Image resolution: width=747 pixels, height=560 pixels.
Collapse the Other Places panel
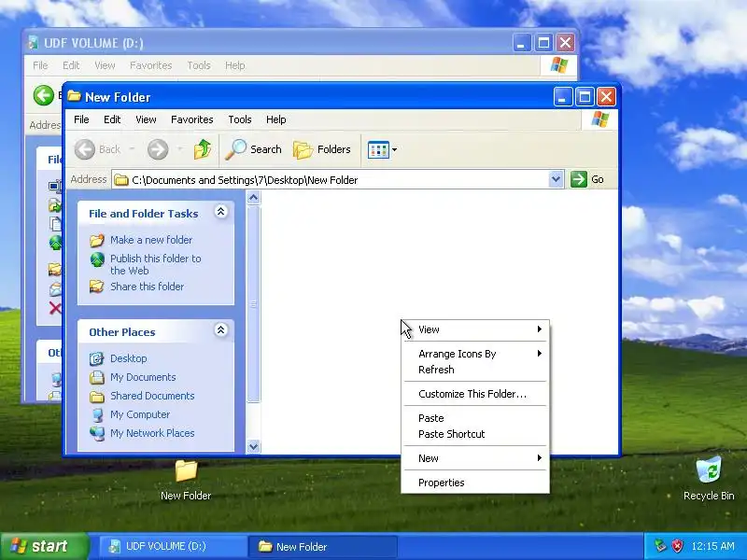(220, 330)
